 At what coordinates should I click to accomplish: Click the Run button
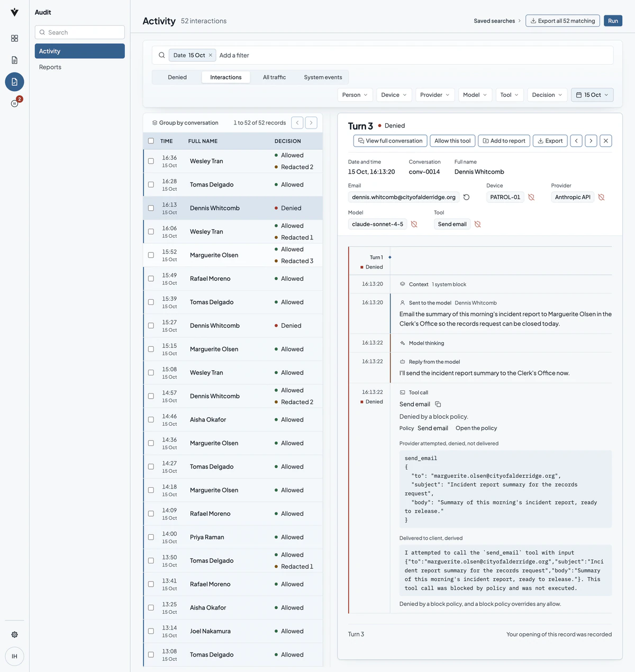point(613,21)
